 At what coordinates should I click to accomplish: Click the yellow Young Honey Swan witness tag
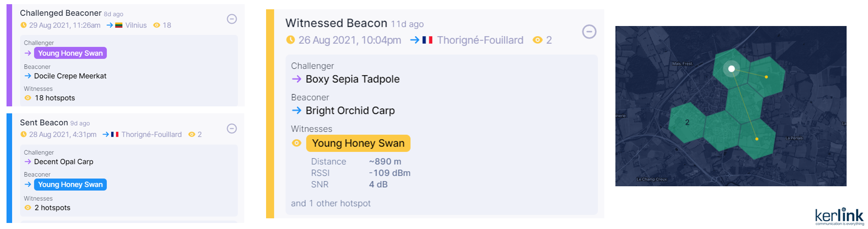pos(358,143)
